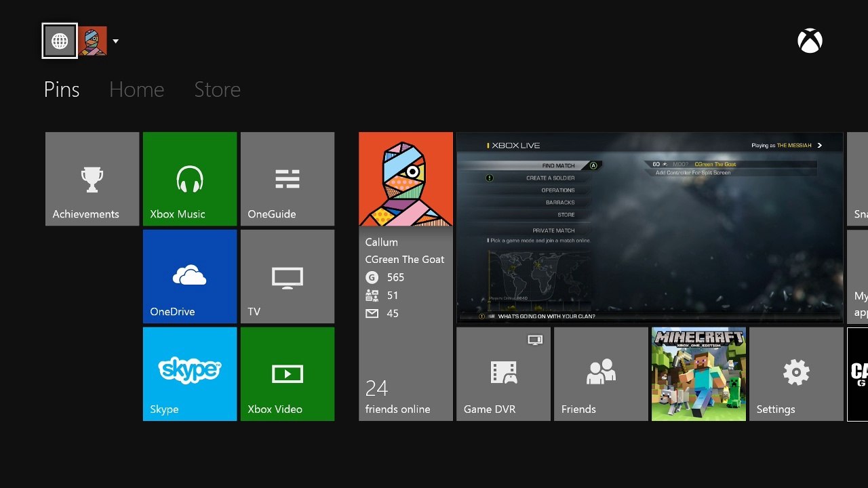This screenshot has width=868, height=488.
Task: Launch the Xbox Music headphones tile
Action: pyautogui.click(x=190, y=179)
